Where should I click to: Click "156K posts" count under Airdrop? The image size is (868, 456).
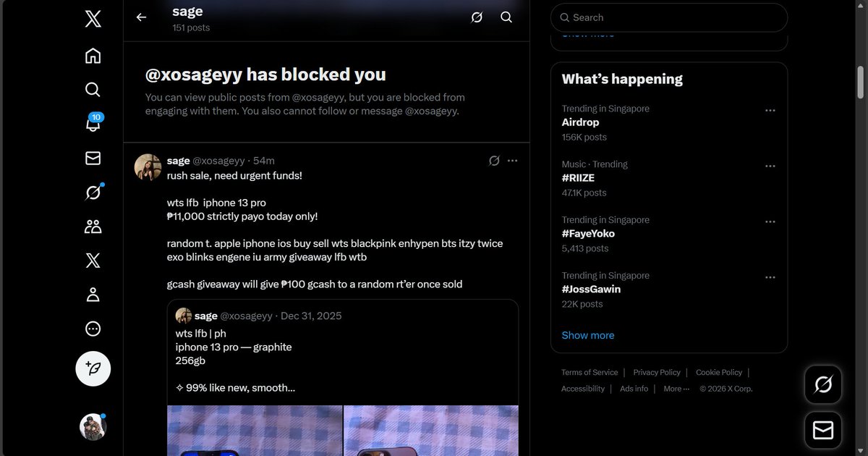(584, 137)
